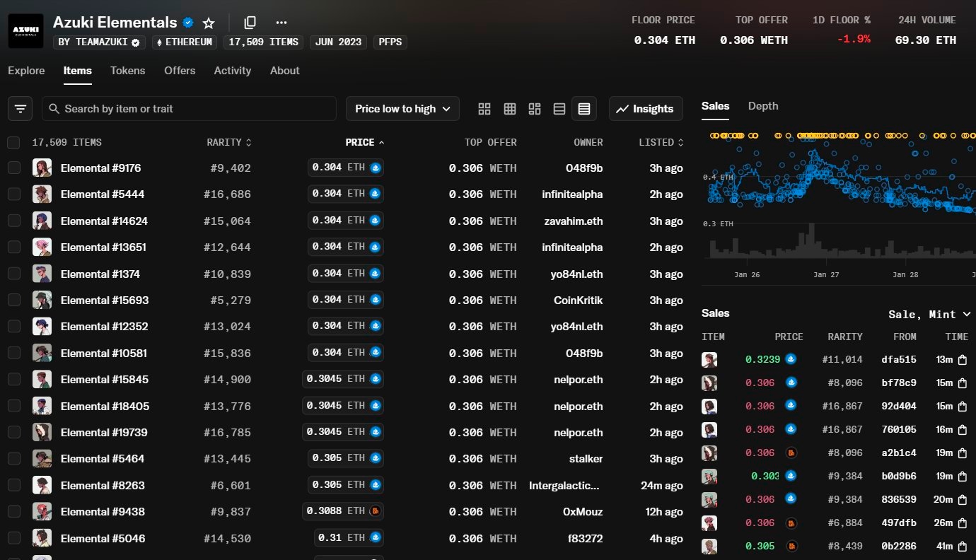The width and height of the screenshot is (976, 560).
Task: Click the cart icon in the a2b1c4 sale row
Action: 963,453
